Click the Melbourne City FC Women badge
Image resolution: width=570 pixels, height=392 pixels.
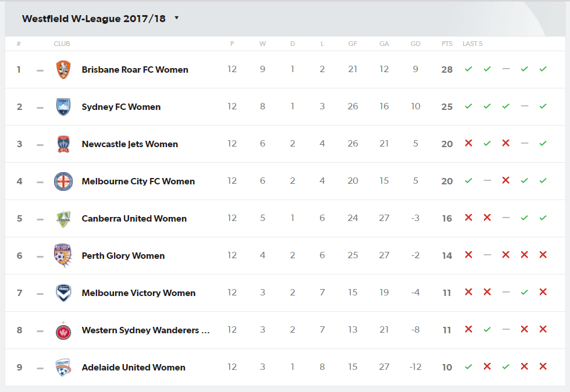pyautogui.click(x=63, y=181)
